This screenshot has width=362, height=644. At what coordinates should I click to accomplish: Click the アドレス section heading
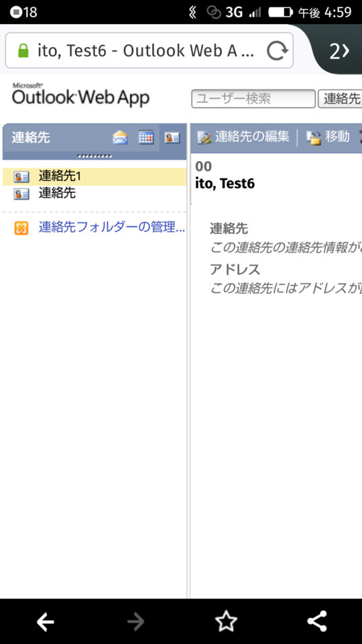(x=235, y=270)
